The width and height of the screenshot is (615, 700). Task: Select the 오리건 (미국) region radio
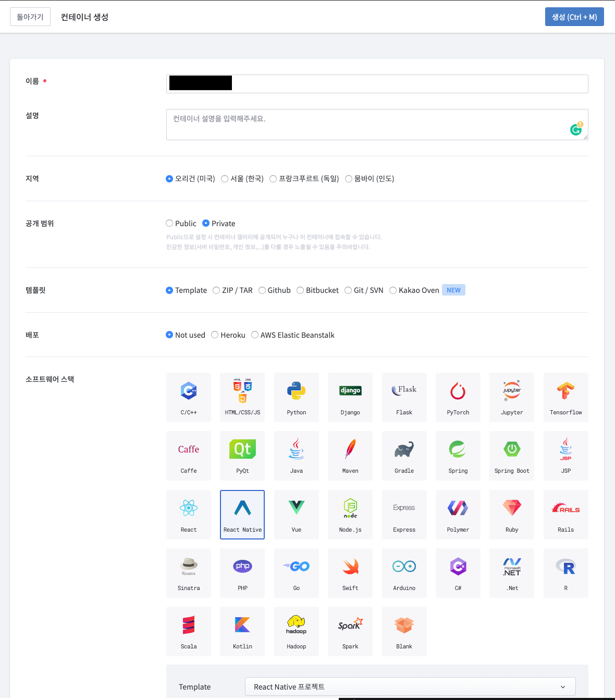tap(169, 179)
